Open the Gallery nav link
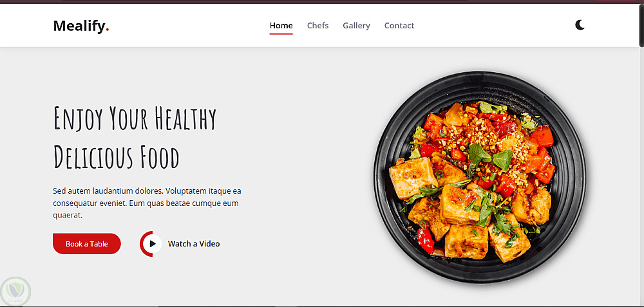The width and height of the screenshot is (644, 307). click(x=357, y=26)
